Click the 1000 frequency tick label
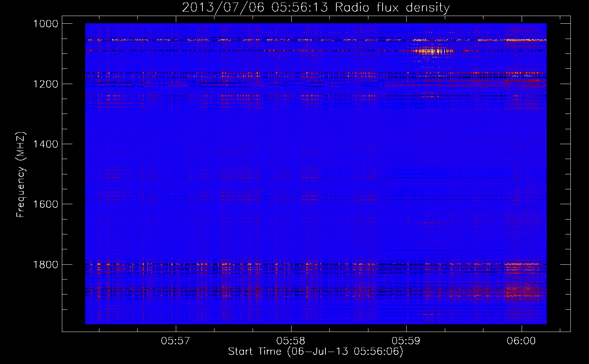589x364 pixels. 46,24
